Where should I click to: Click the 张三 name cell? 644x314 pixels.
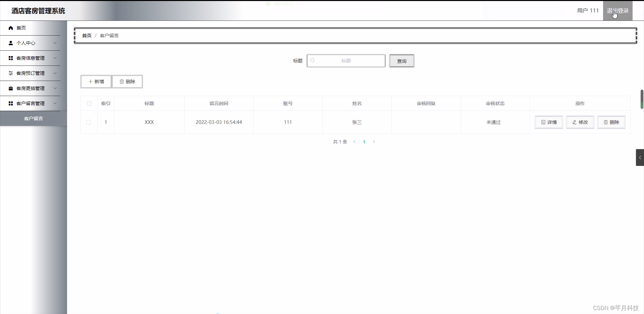pyautogui.click(x=357, y=122)
